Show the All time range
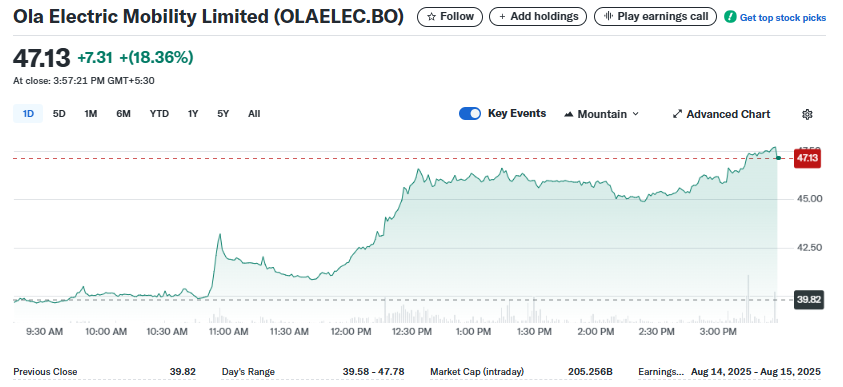 (254, 113)
